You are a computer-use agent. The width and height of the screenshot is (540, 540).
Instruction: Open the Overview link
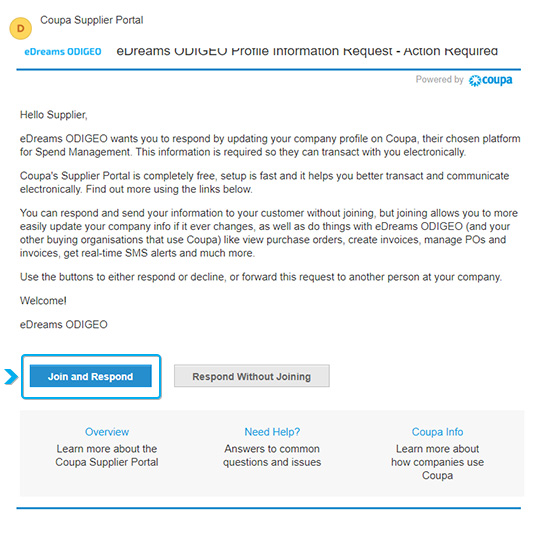(x=107, y=432)
